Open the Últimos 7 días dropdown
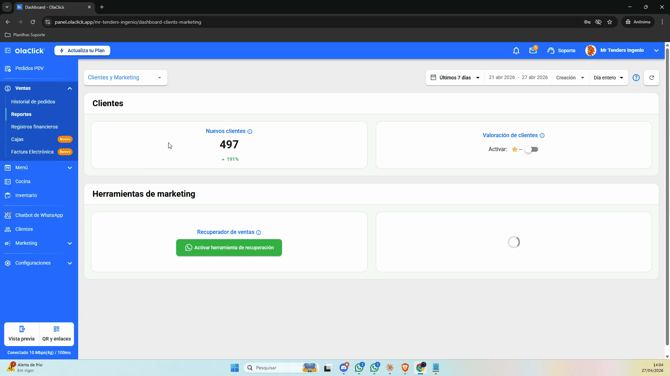This screenshot has width=670, height=376. point(455,77)
